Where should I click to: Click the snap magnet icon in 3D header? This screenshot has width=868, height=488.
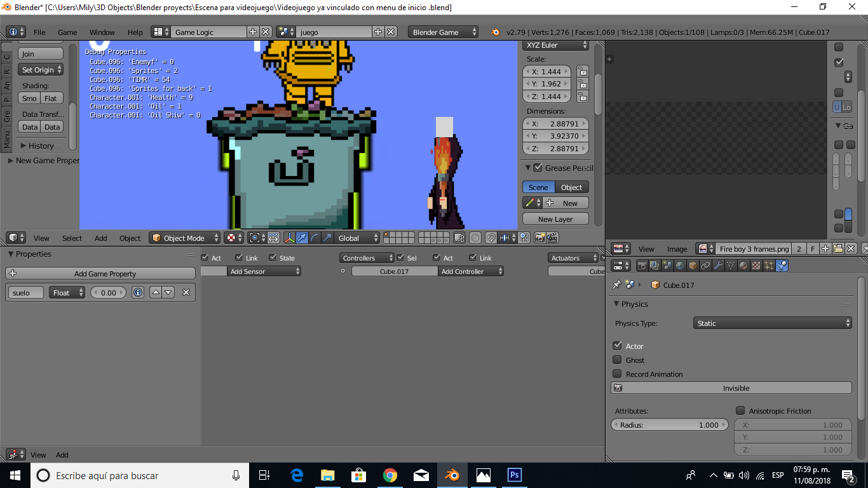point(491,238)
